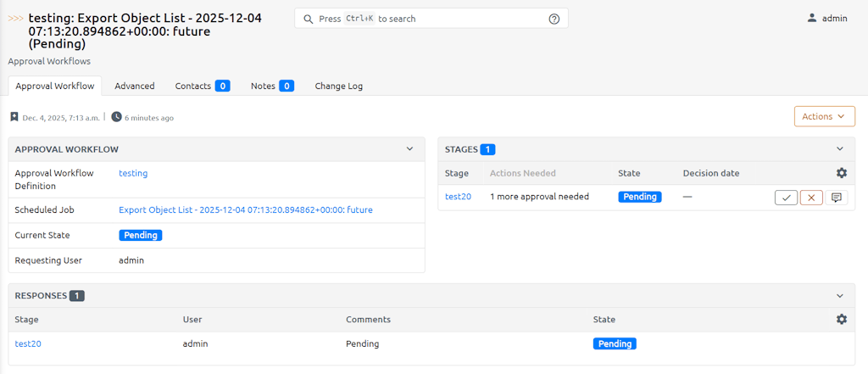Image resolution: width=868 pixels, height=374 pixels.
Task: Open Responses table configuration gear
Action: [841, 320]
